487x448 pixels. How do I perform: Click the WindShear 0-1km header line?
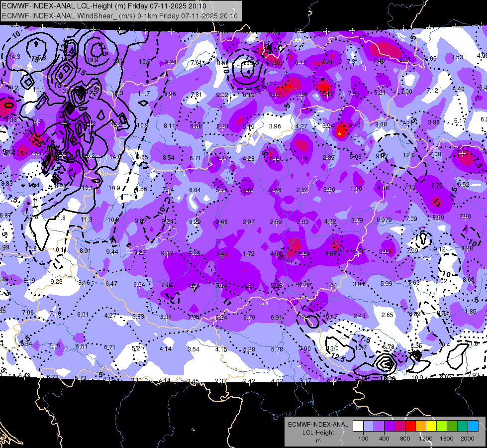pos(120,16)
